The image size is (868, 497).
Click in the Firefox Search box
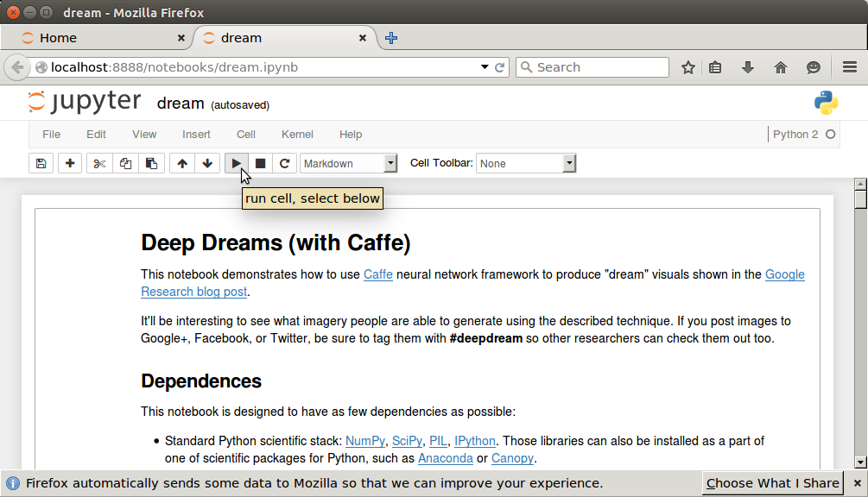pos(592,67)
